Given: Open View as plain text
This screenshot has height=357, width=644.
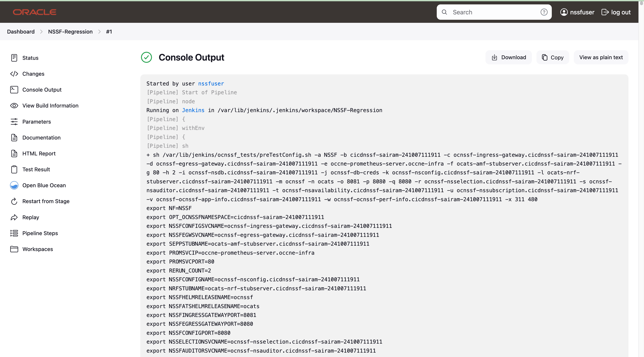Looking at the screenshot, I should [x=601, y=57].
